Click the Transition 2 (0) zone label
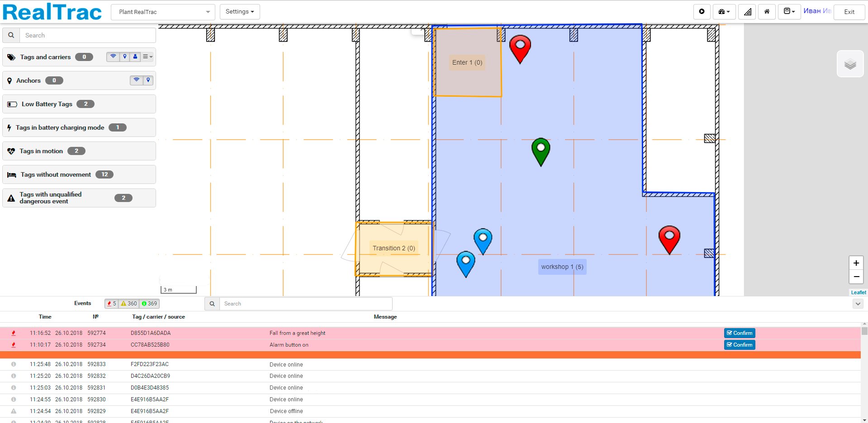Viewport: 868px width, 423px height. coord(394,248)
